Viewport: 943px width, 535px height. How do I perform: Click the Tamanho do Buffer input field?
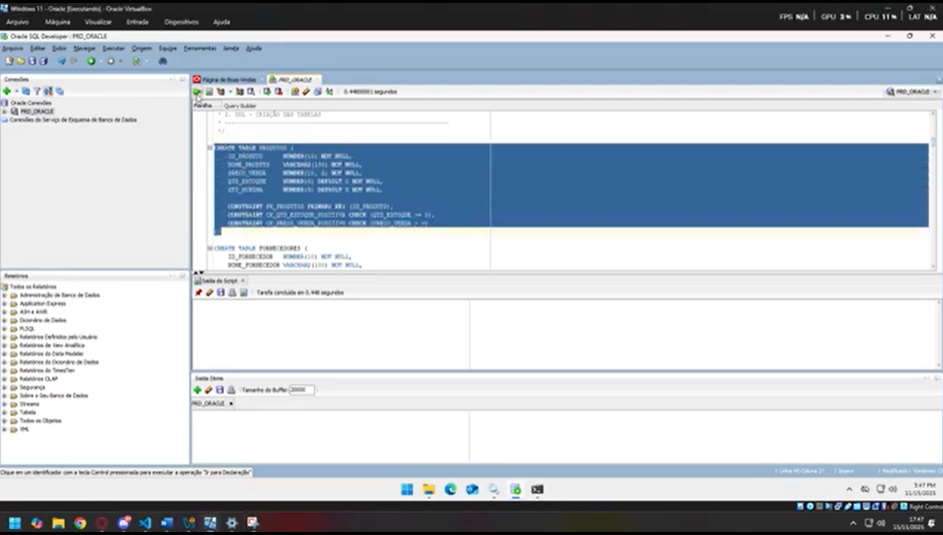(301, 389)
